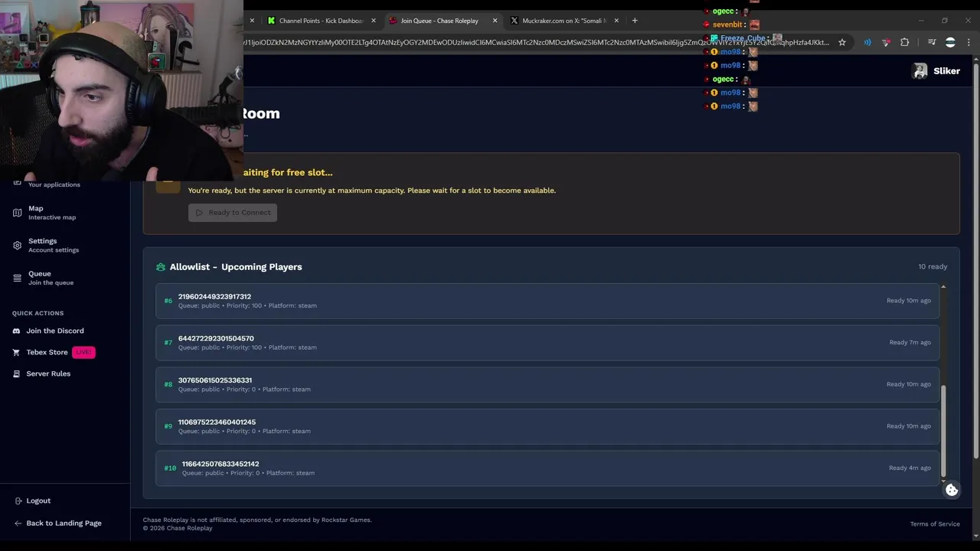
Task: Click the LIVE! badge next to Tebex Store
Action: pyautogui.click(x=83, y=352)
